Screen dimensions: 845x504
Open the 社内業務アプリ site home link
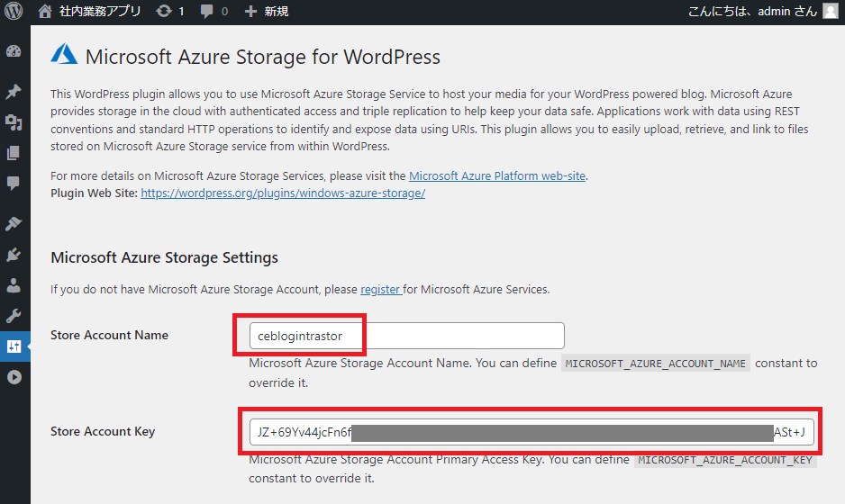point(89,12)
